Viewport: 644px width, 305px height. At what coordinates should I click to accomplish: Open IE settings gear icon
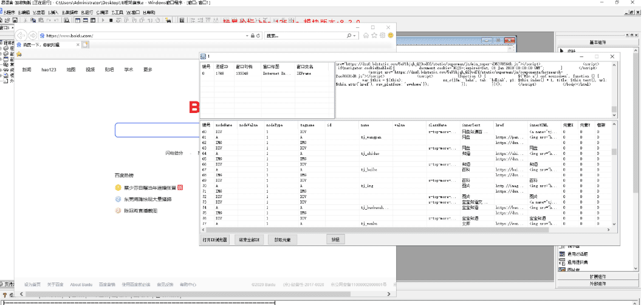tap(382, 36)
